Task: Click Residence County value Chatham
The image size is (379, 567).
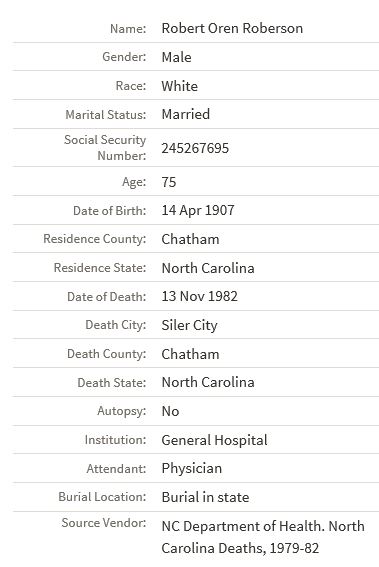Action: (190, 239)
